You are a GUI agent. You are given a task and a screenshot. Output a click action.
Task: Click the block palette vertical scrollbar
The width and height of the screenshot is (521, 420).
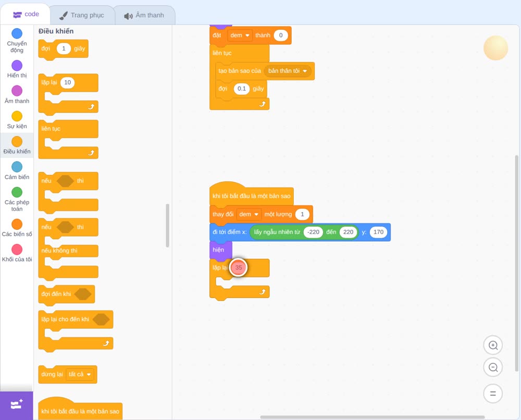[167, 225]
